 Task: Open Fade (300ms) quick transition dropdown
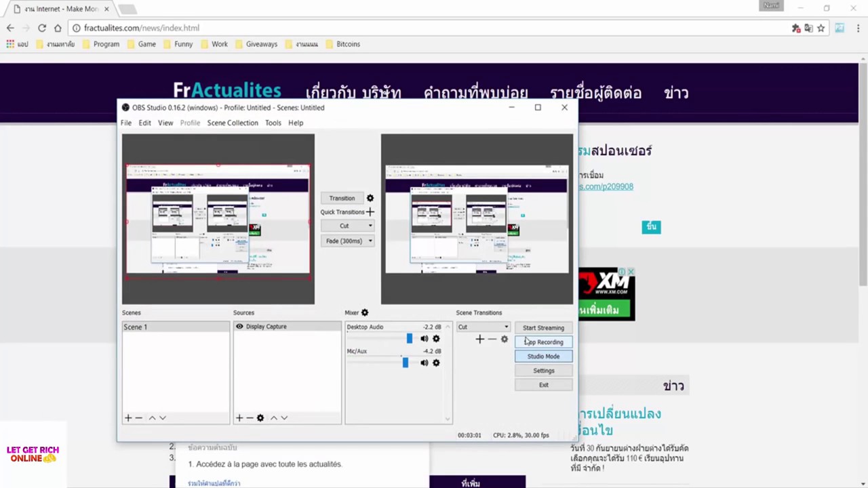pyautogui.click(x=347, y=241)
